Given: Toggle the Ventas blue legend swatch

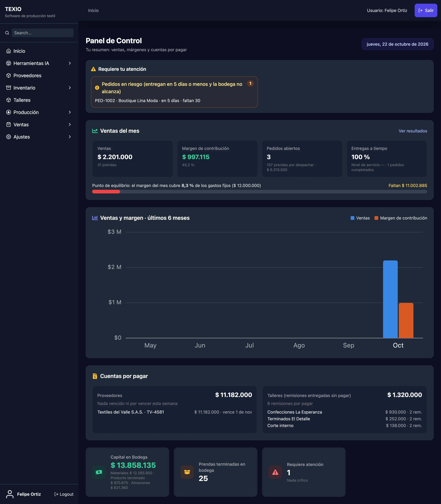Looking at the screenshot, I should (352, 218).
